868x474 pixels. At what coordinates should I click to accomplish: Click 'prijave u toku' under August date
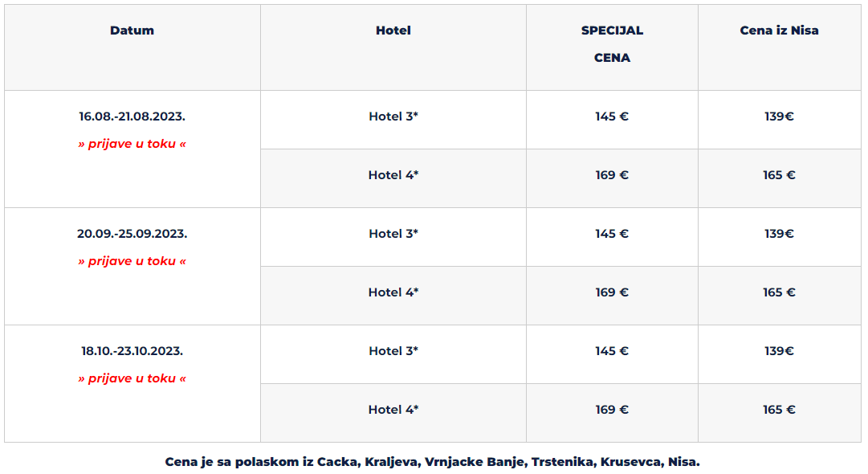(x=132, y=144)
